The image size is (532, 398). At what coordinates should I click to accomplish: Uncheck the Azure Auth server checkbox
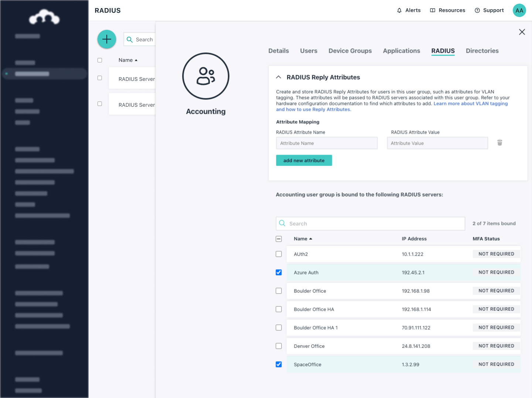point(279,272)
